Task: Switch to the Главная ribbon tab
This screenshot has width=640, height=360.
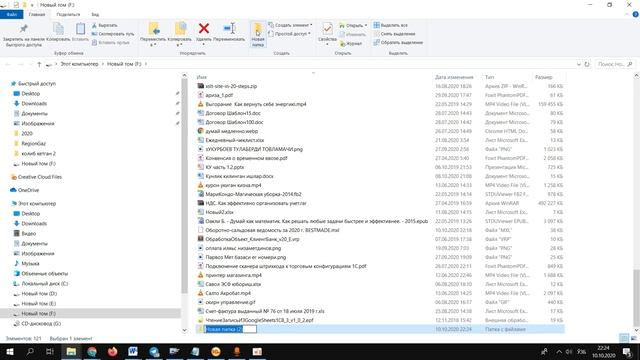Action: (37, 15)
